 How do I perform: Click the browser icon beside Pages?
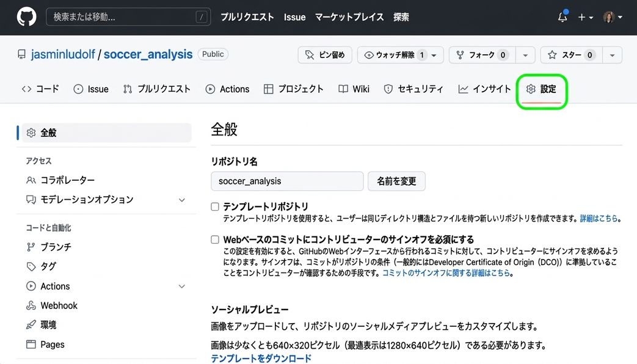click(x=31, y=344)
